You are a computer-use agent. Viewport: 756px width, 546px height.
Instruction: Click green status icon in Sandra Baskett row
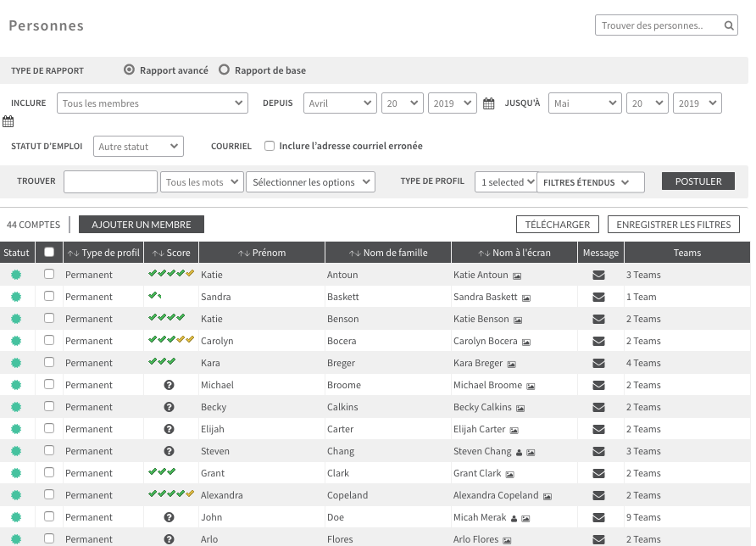[16, 297]
